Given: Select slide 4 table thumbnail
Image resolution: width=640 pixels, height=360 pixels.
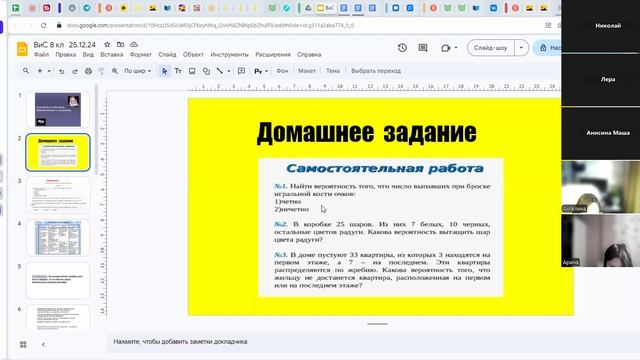Looking at the screenshot, I should pos(58,238).
